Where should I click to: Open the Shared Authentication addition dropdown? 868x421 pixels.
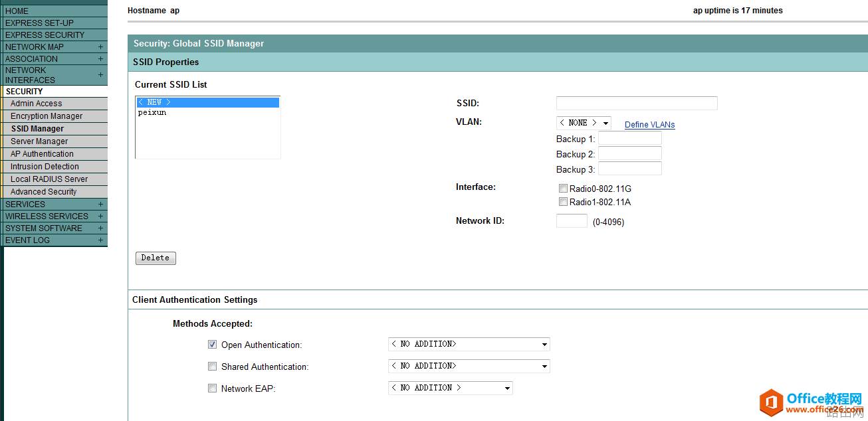469,366
